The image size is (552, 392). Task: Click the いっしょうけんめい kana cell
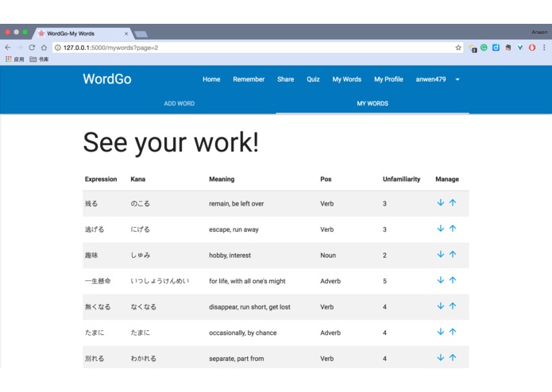pyautogui.click(x=160, y=281)
